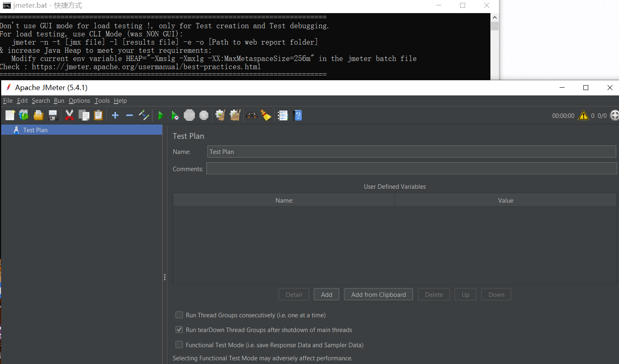
Task: Click the Search binoculars icon
Action: [x=252, y=115]
